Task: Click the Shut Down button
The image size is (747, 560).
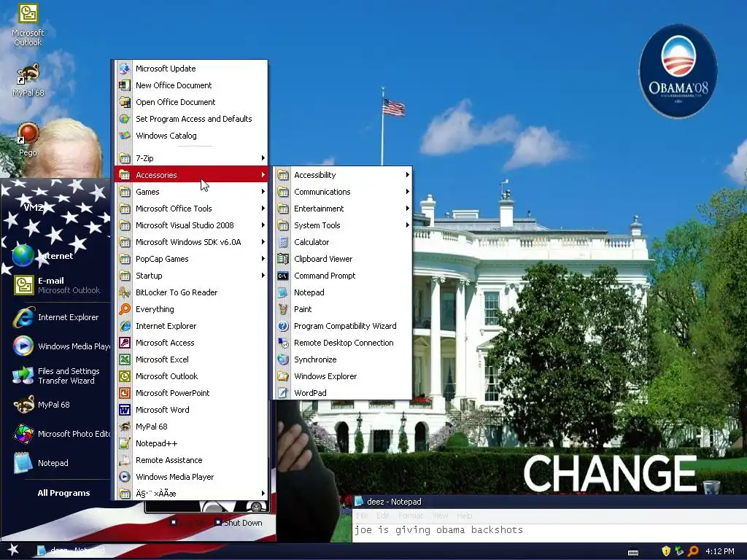Action: click(239, 523)
